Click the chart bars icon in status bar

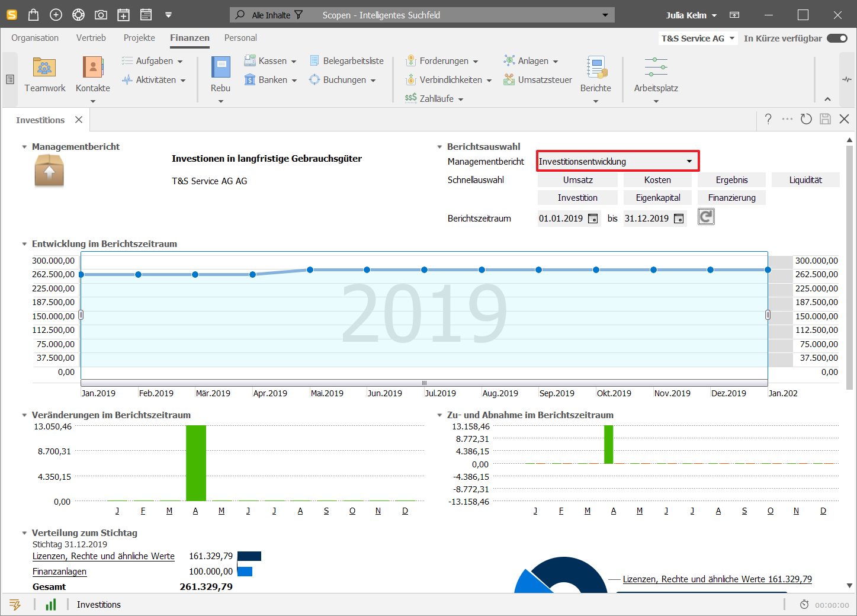pyautogui.click(x=51, y=604)
